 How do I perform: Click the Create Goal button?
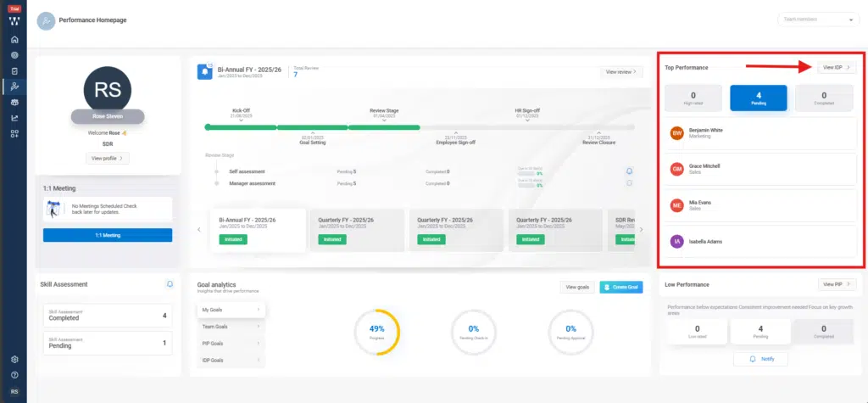621,287
